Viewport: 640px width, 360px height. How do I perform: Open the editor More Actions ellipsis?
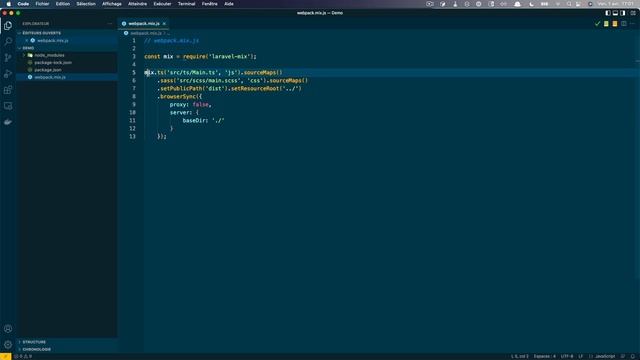point(632,24)
